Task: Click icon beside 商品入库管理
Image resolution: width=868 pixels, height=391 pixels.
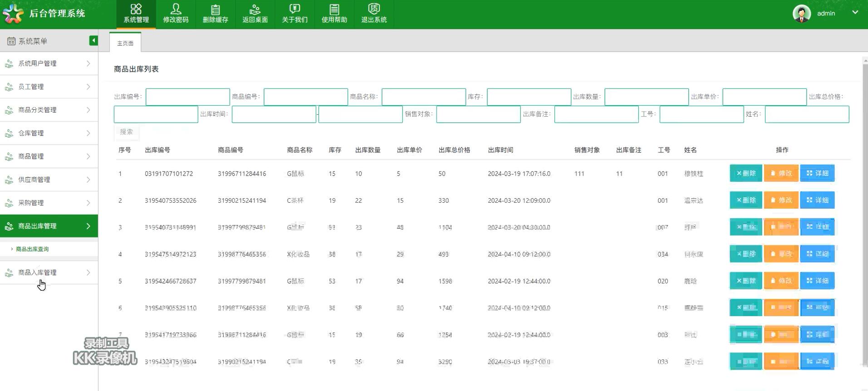Action: pos(9,273)
